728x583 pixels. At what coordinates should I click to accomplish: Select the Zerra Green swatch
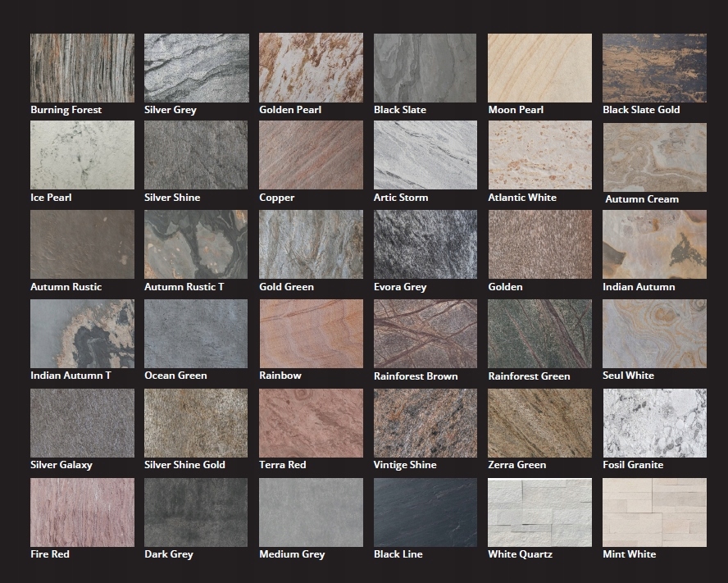[539, 423]
